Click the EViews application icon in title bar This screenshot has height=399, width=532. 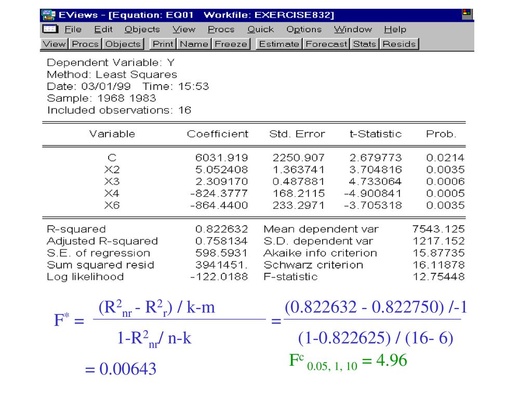click(x=48, y=15)
